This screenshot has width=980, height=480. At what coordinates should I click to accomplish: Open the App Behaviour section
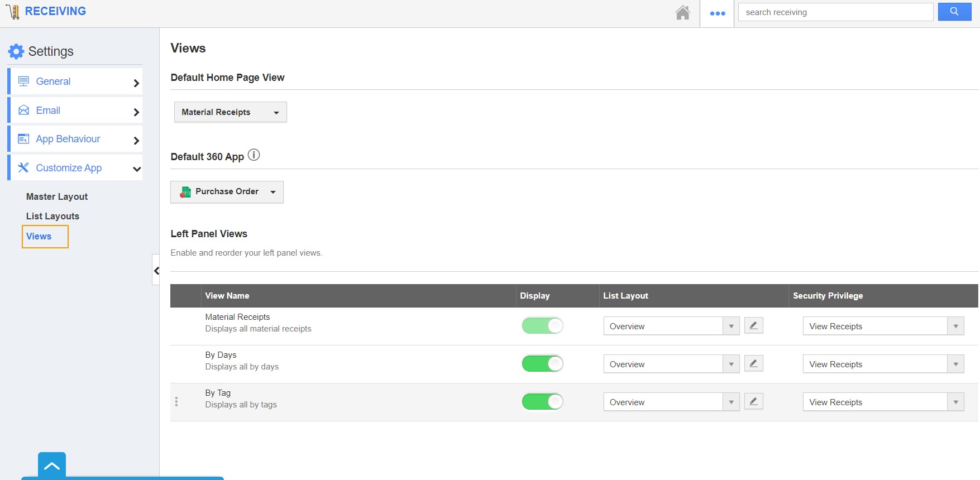[x=75, y=139]
